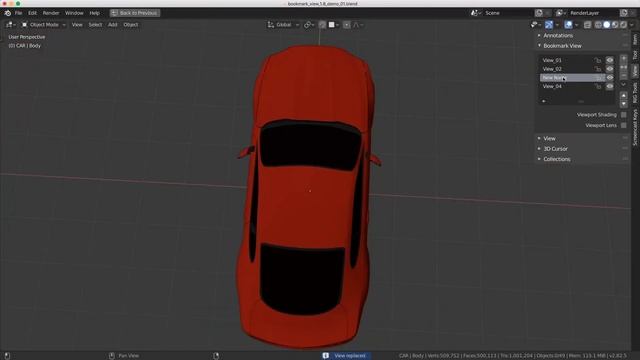Image resolution: width=640 pixels, height=360 pixels.
Task: Open the gizmo options dropdown arrow
Action: click(558, 25)
